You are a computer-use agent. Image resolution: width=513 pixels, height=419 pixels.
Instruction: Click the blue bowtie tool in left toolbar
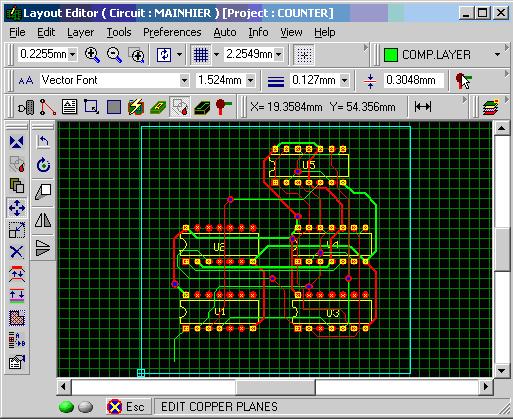tap(17, 142)
